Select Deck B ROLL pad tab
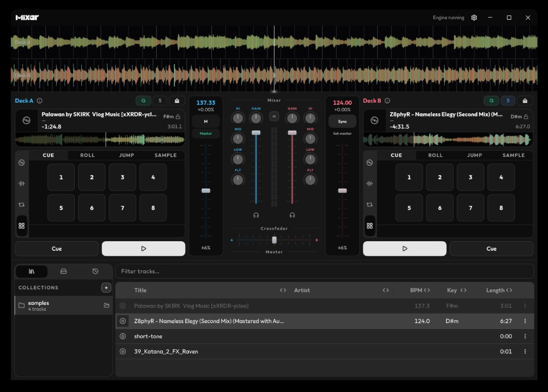This screenshot has width=548, height=392. click(436, 155)
